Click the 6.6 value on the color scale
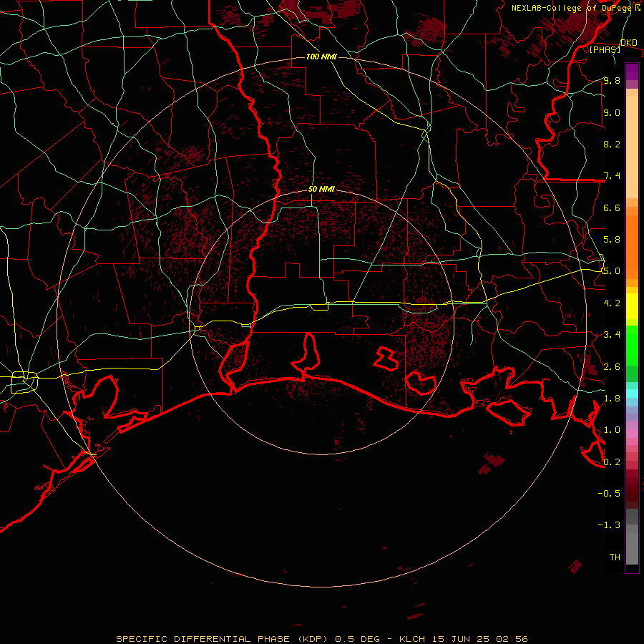 [x=612, y=208]
